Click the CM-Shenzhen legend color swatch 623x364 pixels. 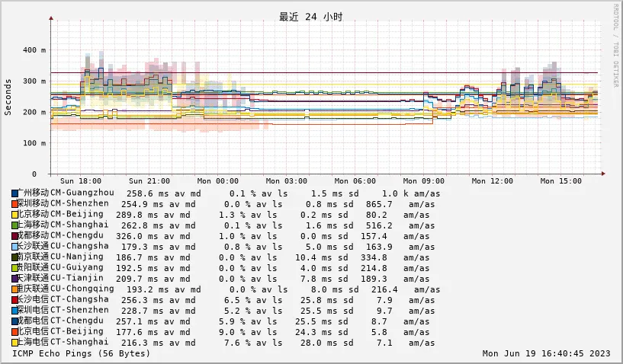point(15,204)
